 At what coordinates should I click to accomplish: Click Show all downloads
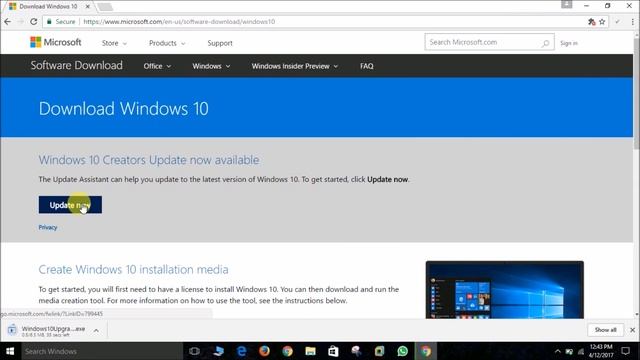[606, 330]
